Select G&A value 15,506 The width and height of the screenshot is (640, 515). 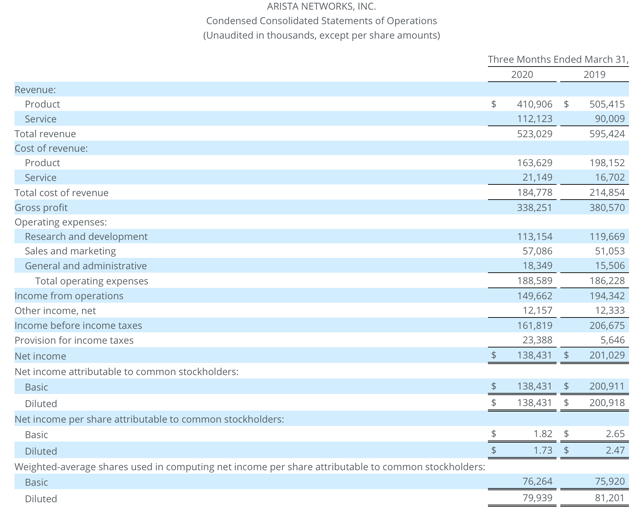point(610,266)
